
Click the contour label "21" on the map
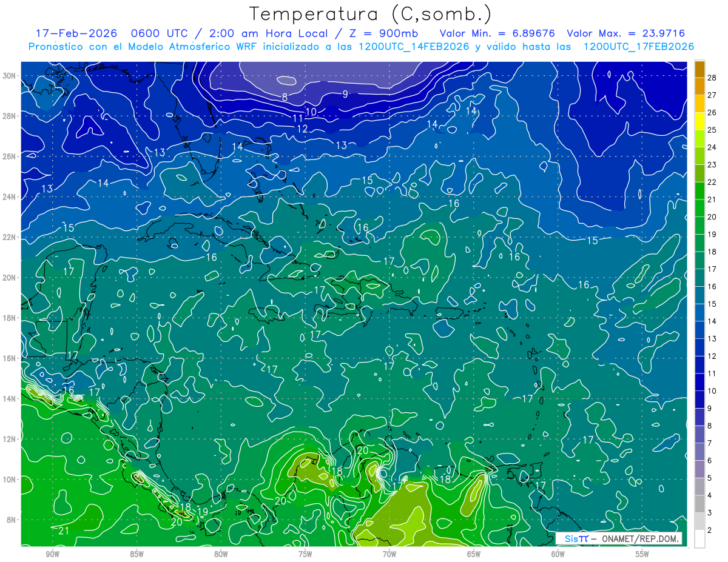tap(64, 530)
